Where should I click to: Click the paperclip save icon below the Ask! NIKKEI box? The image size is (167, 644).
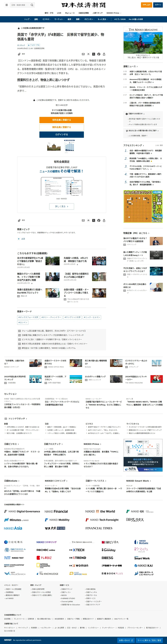point(19,220)
